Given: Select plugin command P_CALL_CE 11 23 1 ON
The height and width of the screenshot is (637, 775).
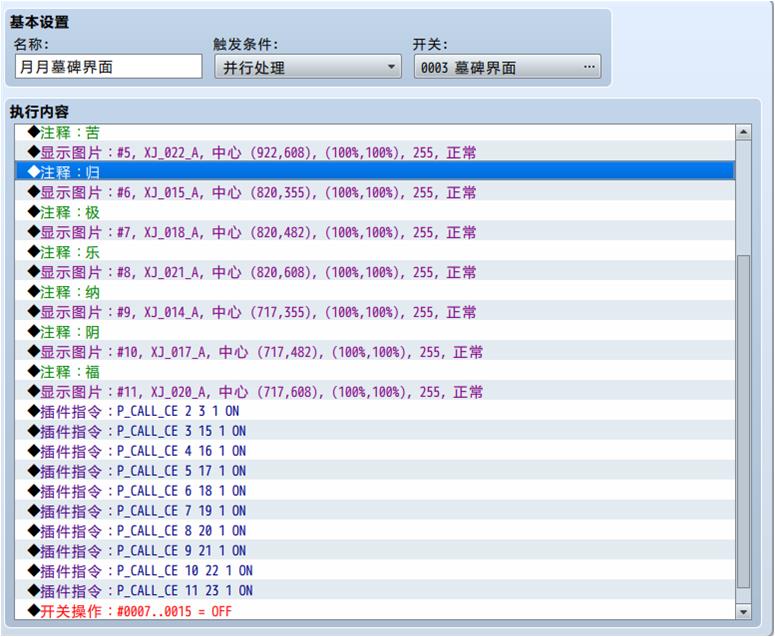Looking at the screenshot, I should pos(375,591).
